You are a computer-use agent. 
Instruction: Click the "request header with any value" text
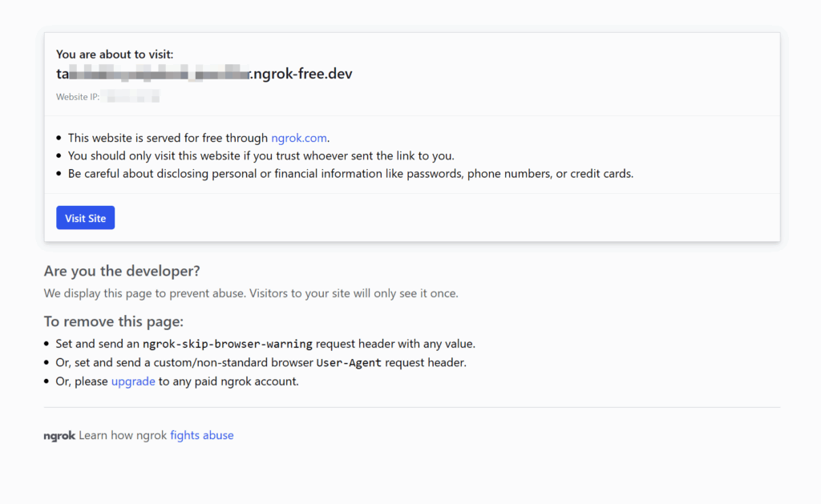(395, 344)
